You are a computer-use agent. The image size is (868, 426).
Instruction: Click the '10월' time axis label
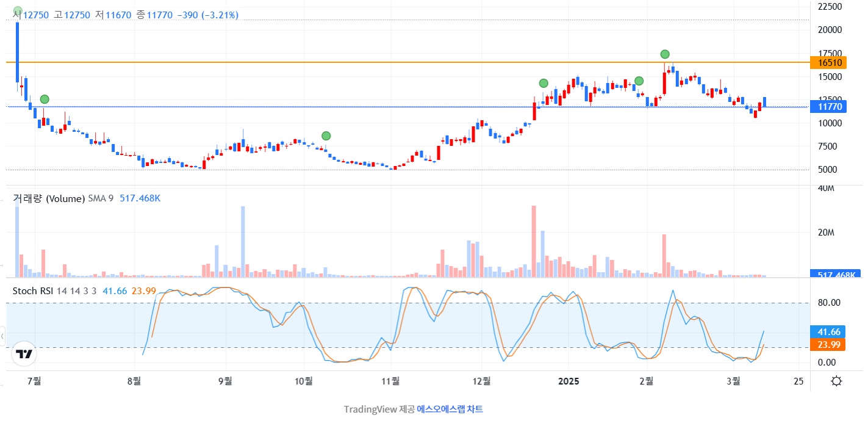tap(303, 381)
